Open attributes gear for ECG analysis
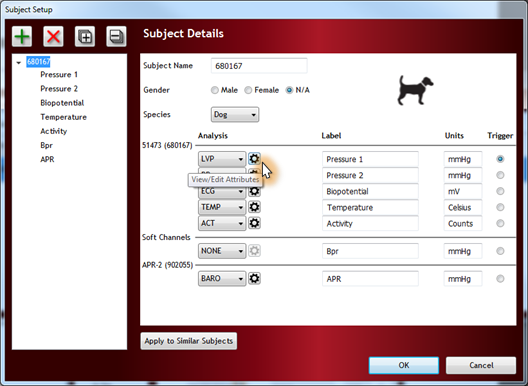 coord(254,191)
